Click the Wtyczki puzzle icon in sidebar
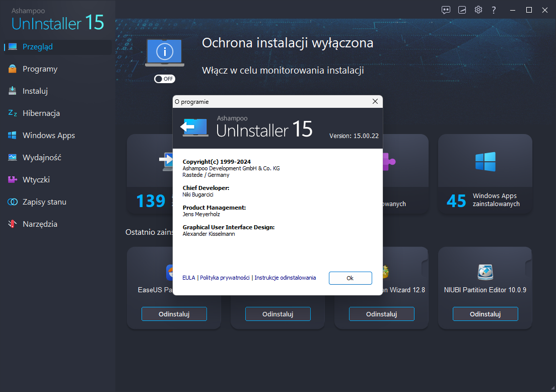The height and width of the screenshot is (392, 556). click(x=13, y=179)
